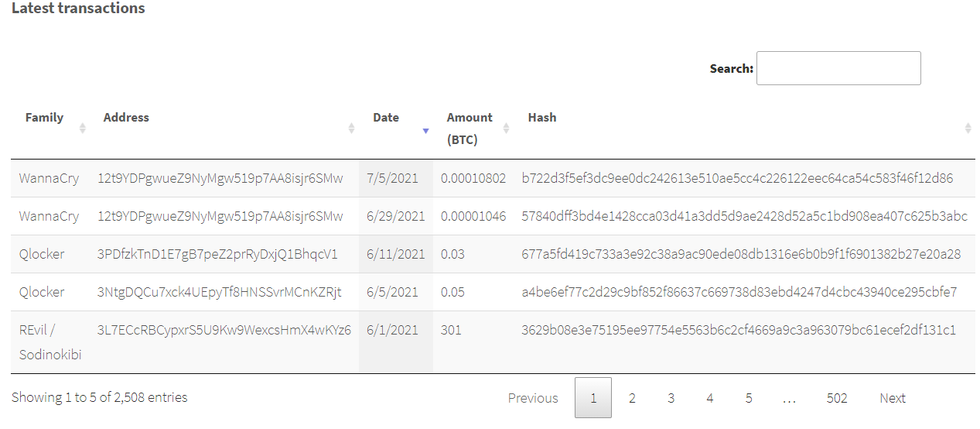
Task: Click WannaCry family in the 7/5/2021 row
Action: pos(50,178)
